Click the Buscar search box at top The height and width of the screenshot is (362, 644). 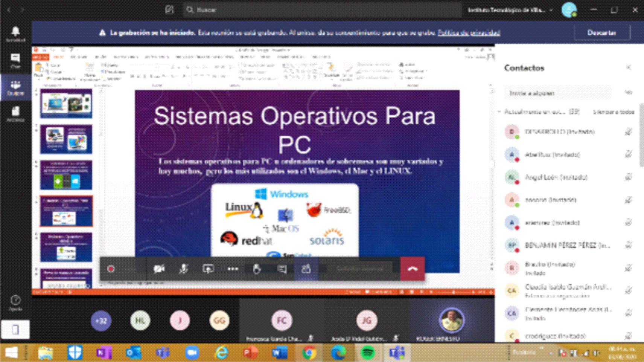pyautogui.click(x=323, y=10)
